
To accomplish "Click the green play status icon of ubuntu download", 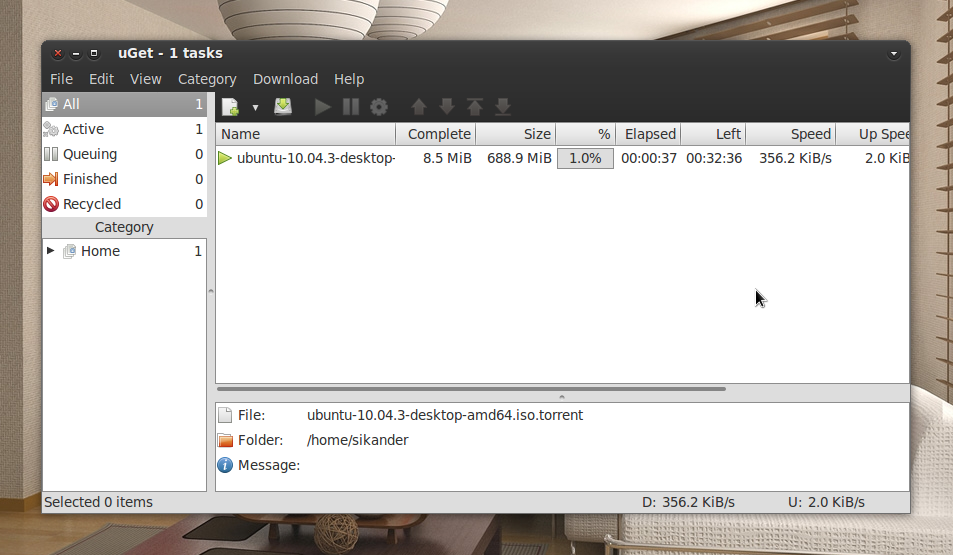I will coord(225,158).
